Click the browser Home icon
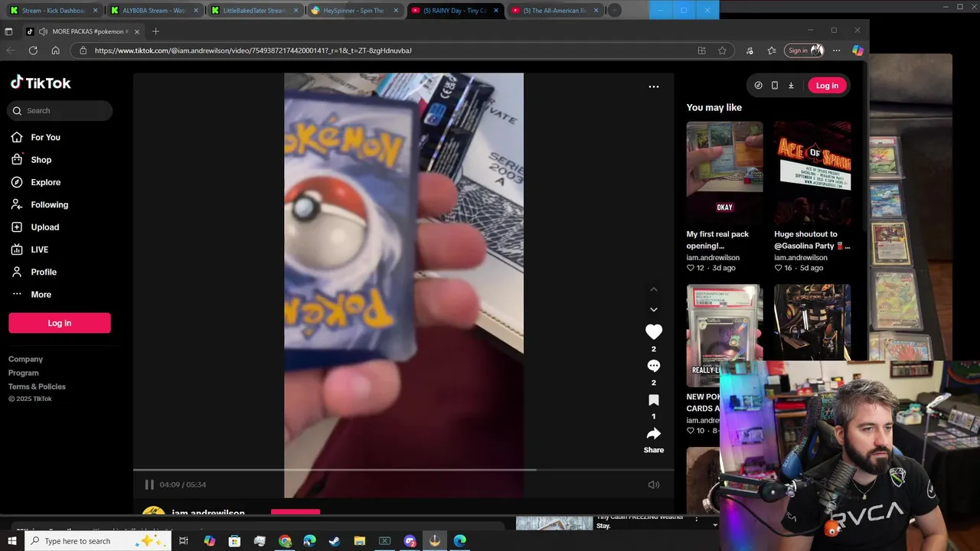Screen dimensions: 980x551 coord(55,51)
